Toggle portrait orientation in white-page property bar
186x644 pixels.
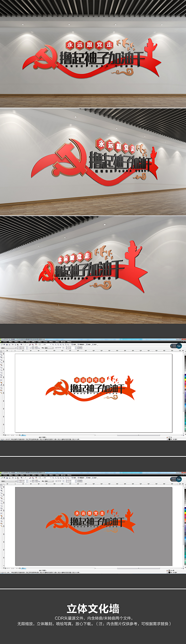(x=31, y=348)
